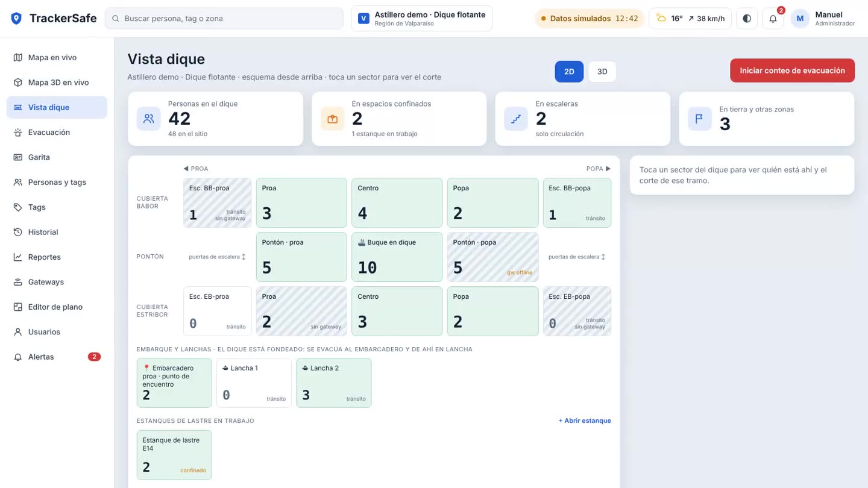Click the people icon in Personas en el dique card

click(x=148, y=119)
